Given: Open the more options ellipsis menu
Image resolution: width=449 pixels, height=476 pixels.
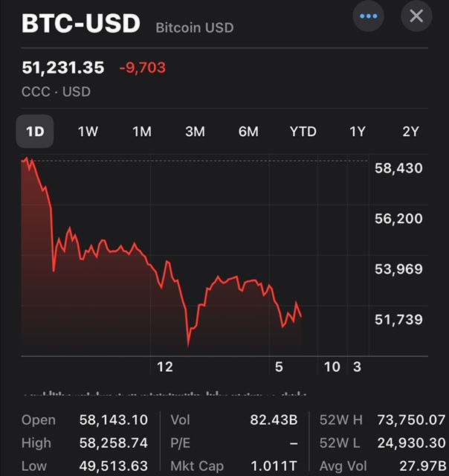Looking at the screenshot, I should click(x=369, y=16).
